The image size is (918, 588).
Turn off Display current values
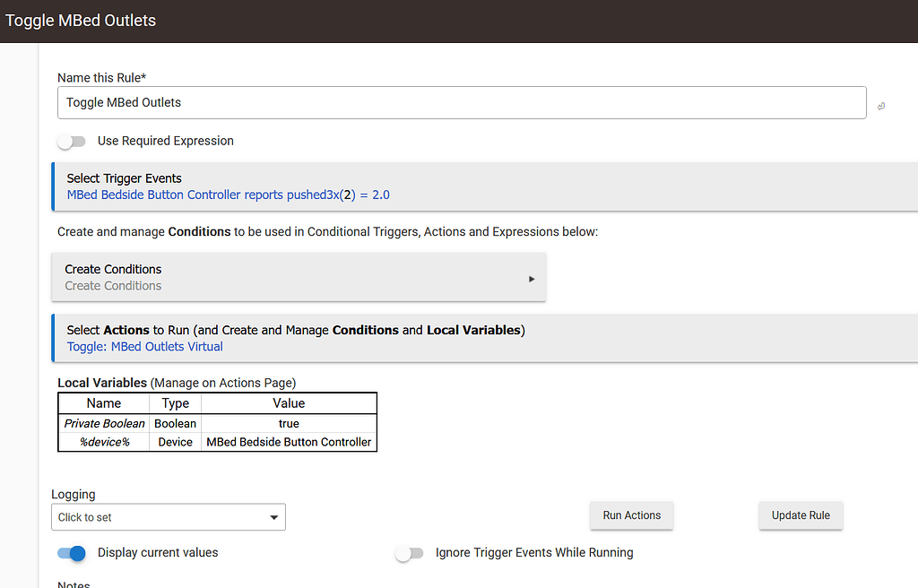click(x=72, y=553)
